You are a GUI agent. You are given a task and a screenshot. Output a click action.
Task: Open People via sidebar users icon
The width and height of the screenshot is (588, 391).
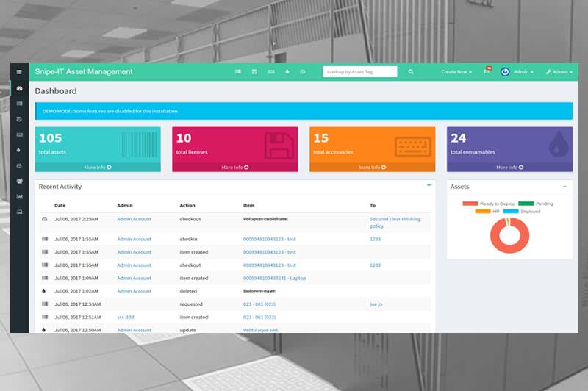click(19, 180)
